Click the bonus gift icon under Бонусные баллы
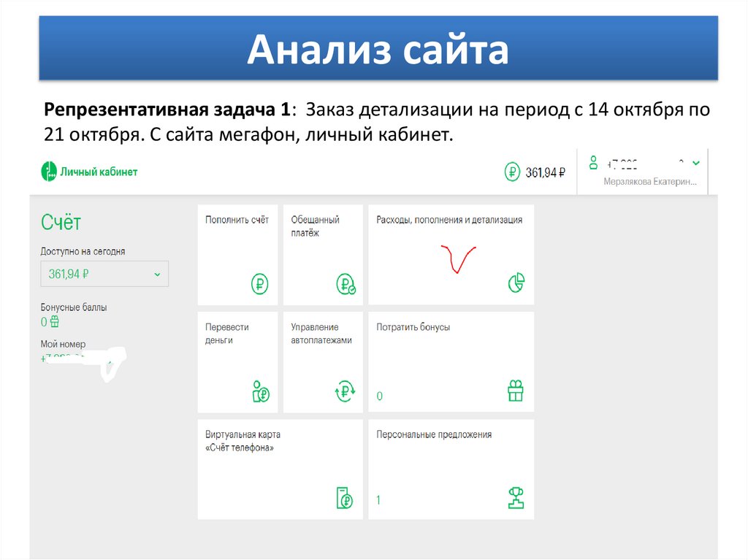 pos(55,321)
